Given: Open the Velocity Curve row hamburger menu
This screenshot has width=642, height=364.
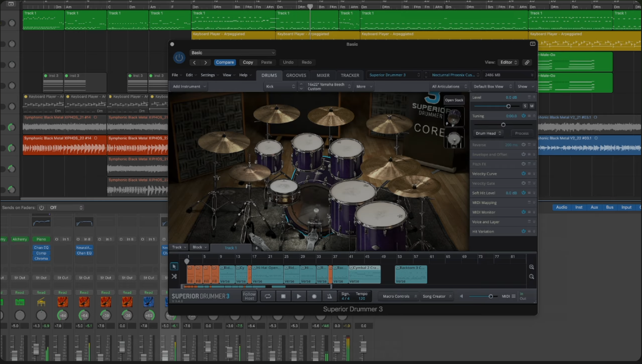Looking at the screenshot, I should [x=529, y=174].
